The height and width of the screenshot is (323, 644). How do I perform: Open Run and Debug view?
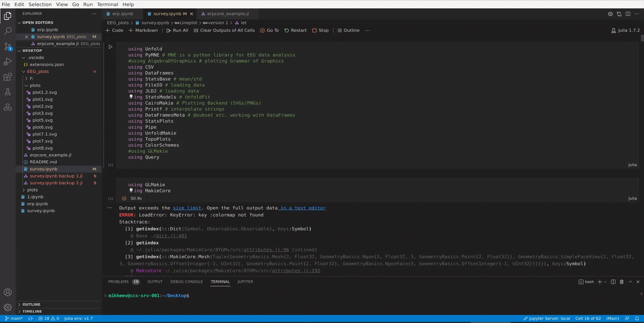(x=8, y=62)
